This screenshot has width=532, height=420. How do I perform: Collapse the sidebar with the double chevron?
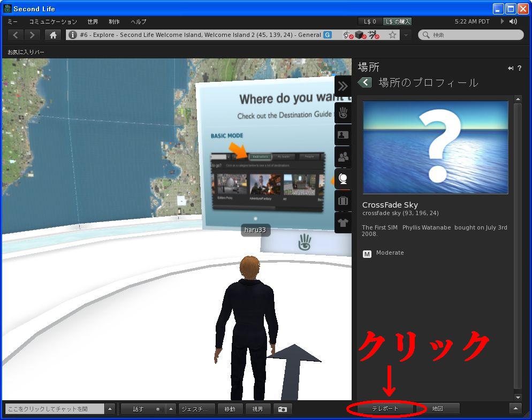(343, 86)
